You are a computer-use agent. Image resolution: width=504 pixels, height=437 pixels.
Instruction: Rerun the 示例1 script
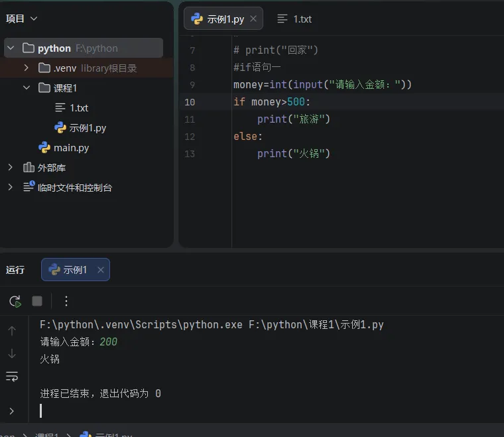click(x=15, y=302)
